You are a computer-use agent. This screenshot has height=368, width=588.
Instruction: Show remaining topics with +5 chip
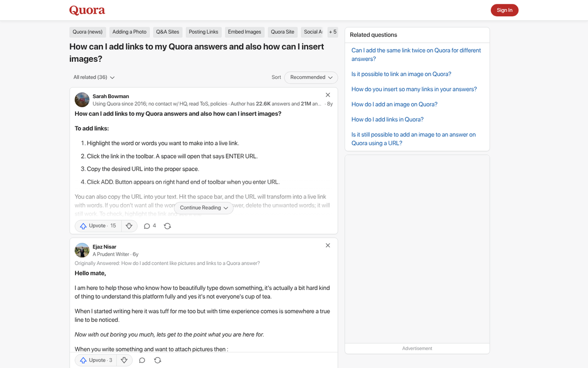click(x=333, y=31)
